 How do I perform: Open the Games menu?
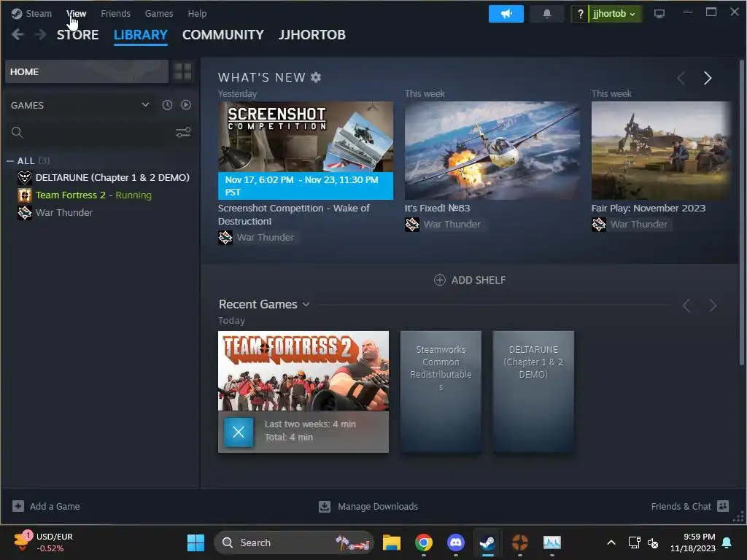pos(158,13)
